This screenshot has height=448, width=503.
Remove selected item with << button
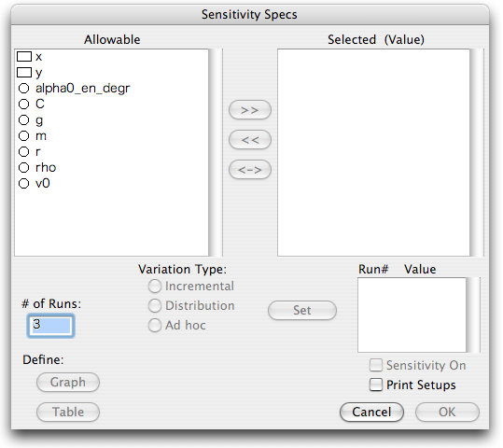(x=250, y=140)
